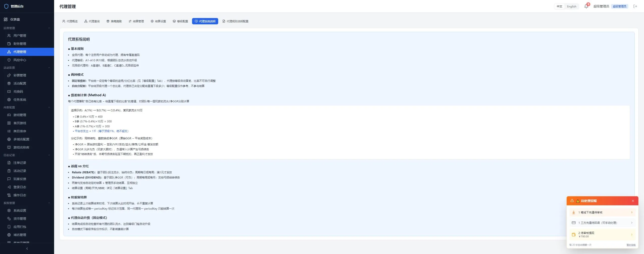Select 活动配置 sidebar item
The width and height of the screenshot is (644, 254).
pyautogui.click(x=27, y=83)
